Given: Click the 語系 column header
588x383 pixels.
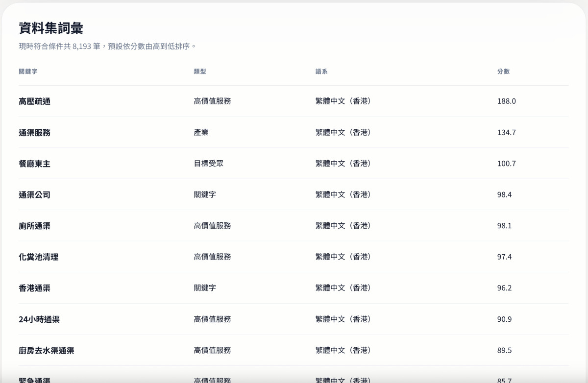Looking at the screenshot, I should coord(321,72).
